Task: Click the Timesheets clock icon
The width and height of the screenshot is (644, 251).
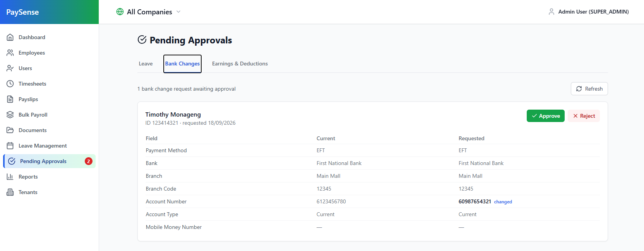Action: click(x=10, y=84)
